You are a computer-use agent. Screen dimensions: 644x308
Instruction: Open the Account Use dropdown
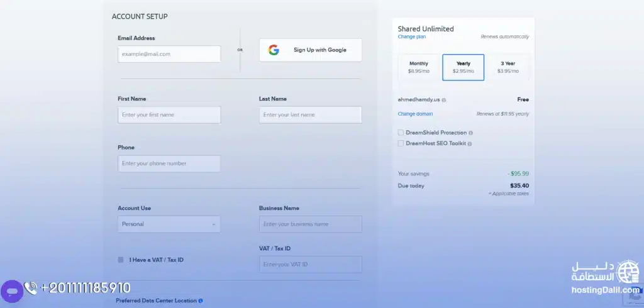click(169, 224)
